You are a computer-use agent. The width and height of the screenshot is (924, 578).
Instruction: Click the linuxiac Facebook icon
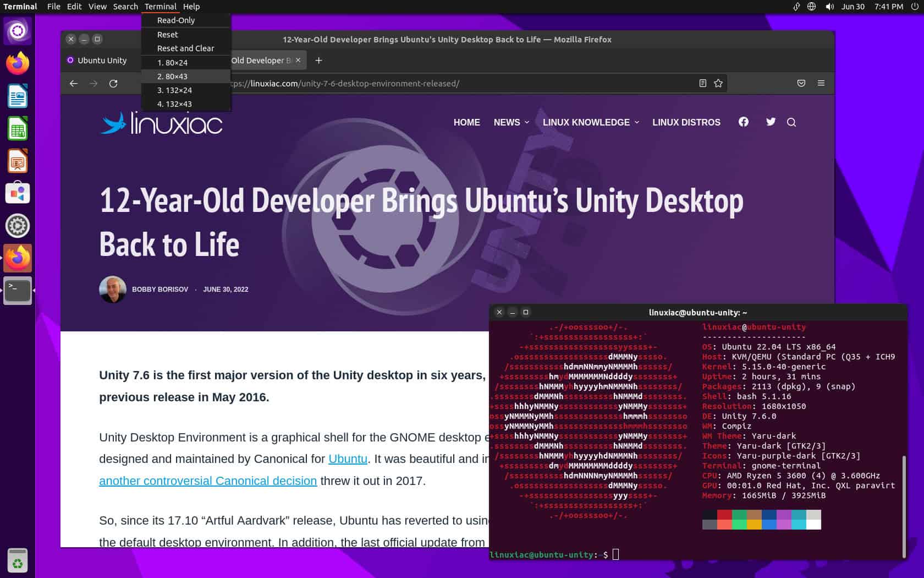[743, 122]
